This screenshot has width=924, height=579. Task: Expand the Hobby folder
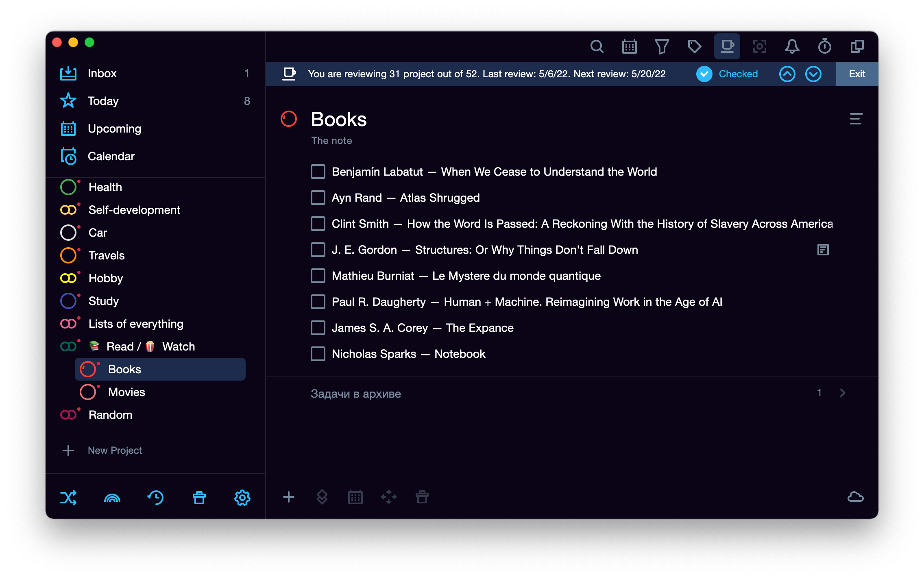click(x=68, y=278)
